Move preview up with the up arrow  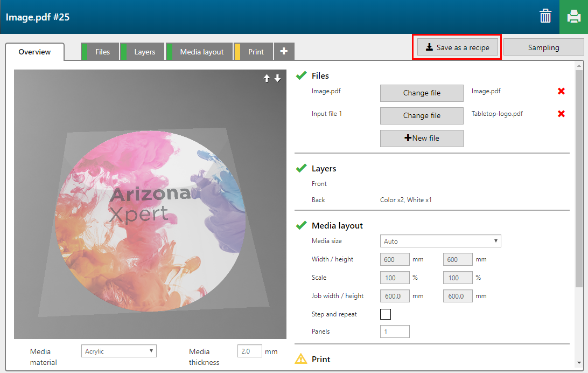[267, 78]
